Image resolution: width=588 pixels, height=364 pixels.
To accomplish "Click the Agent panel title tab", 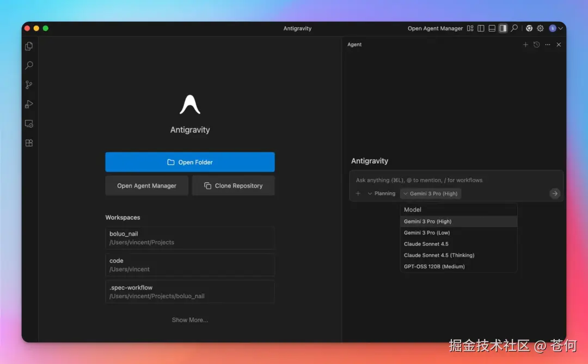I will [354, 44].
